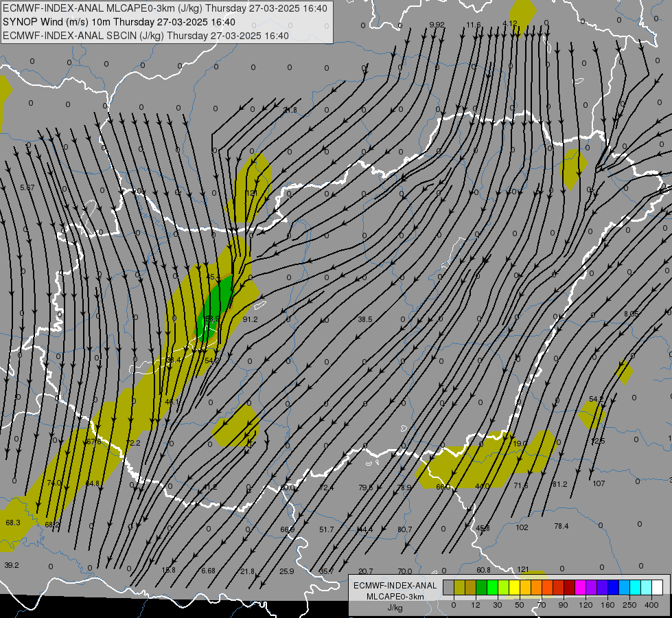Click the map value 6.68
Screen dimensions: 672x618
click(208, 571)
